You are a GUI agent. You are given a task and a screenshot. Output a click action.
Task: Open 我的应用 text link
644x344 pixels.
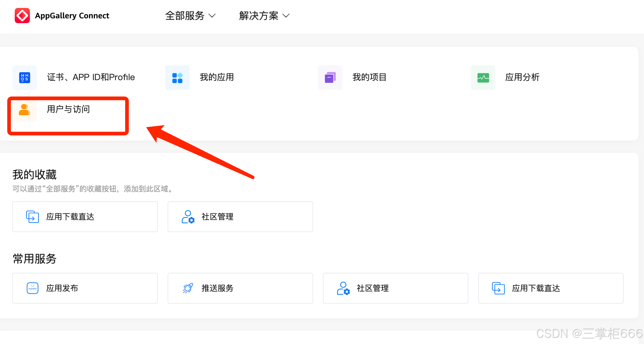click(217, 77)
